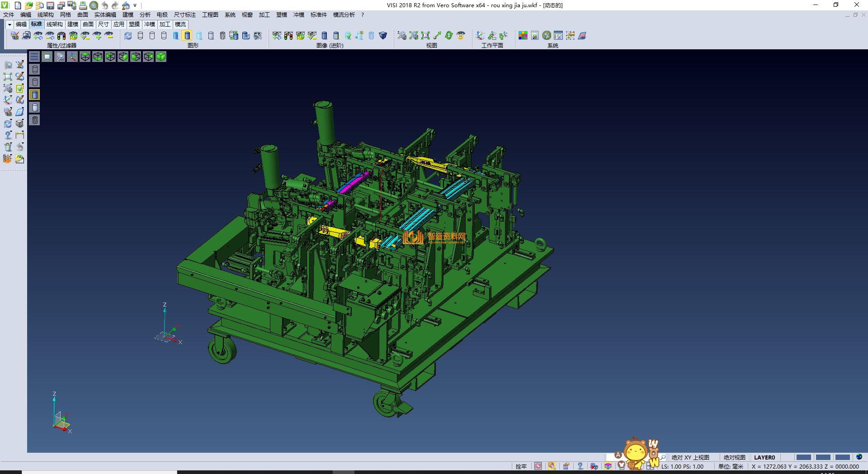The width and height of the screenshot is (868, 474).
Task: Select the solid green shaded cube view
Action: pyautogui.click(x=161, y=57)
